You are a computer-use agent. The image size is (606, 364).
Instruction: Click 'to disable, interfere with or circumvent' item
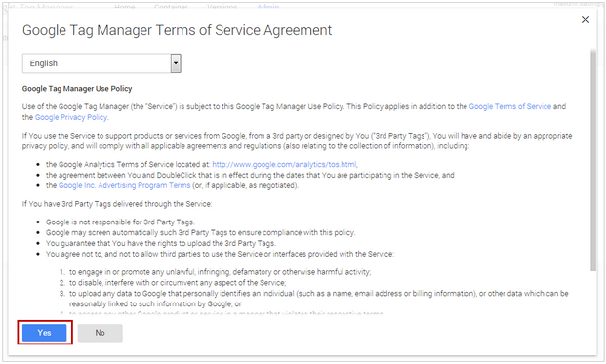(x=178, y=283)
